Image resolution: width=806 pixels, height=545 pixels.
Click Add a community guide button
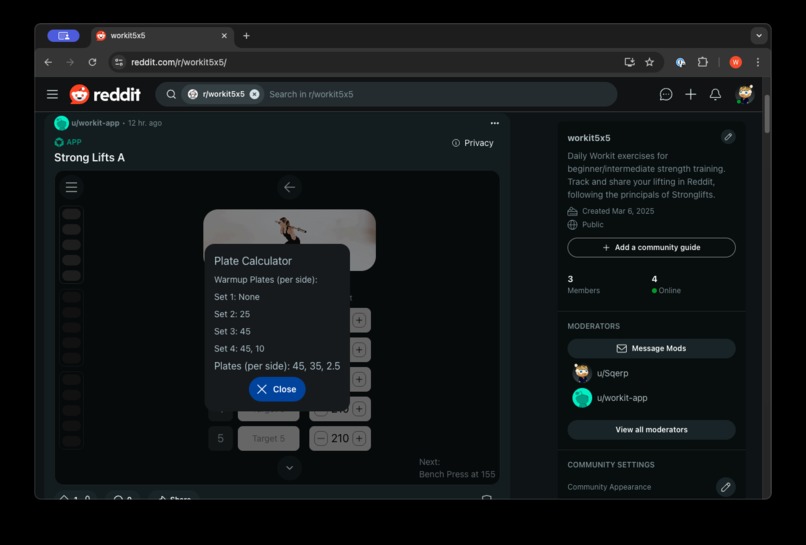tap(651, 247)
